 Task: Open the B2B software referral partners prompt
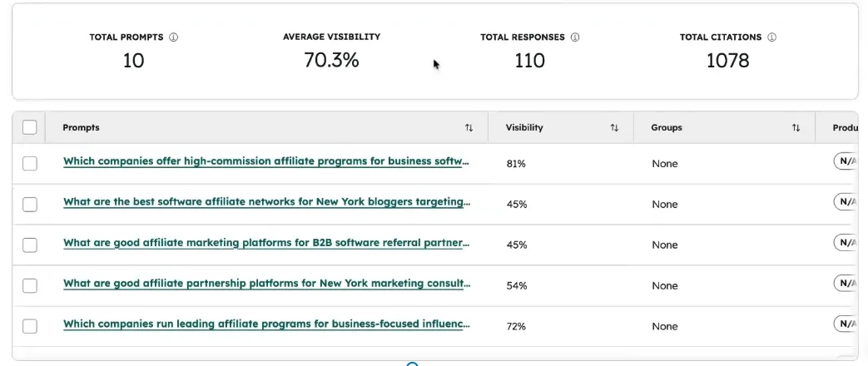click(266, 243)
